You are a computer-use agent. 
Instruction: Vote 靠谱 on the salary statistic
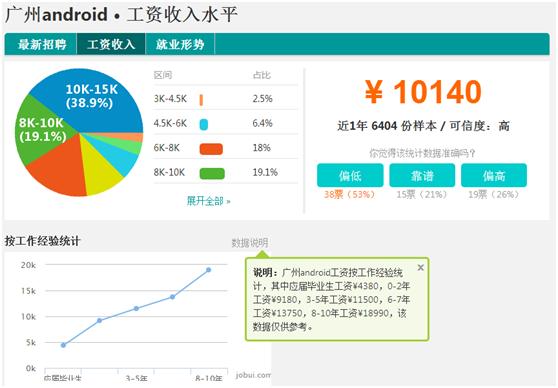(422, 175)
